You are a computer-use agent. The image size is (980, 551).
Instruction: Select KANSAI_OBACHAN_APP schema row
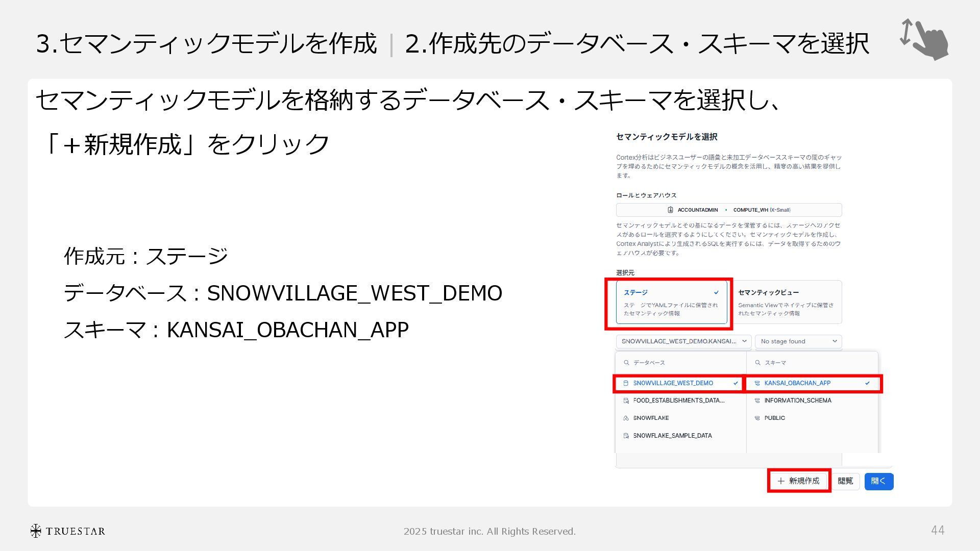tap(813, 383)
